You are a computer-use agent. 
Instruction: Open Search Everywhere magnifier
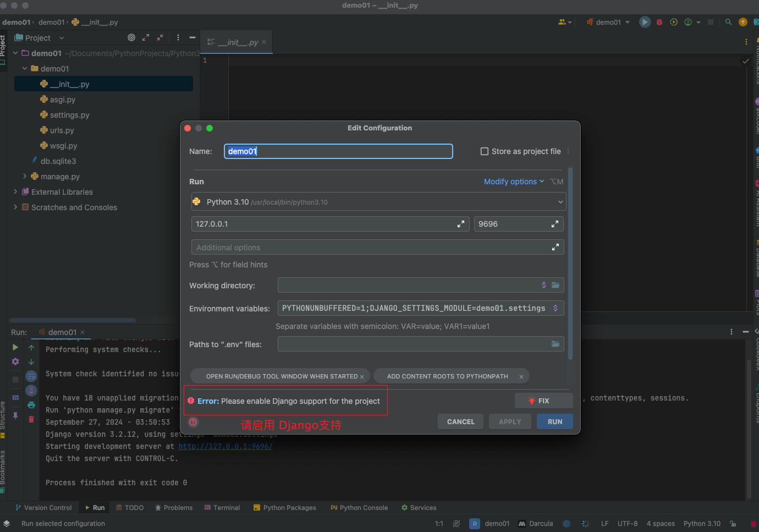(x=728, y=22)
